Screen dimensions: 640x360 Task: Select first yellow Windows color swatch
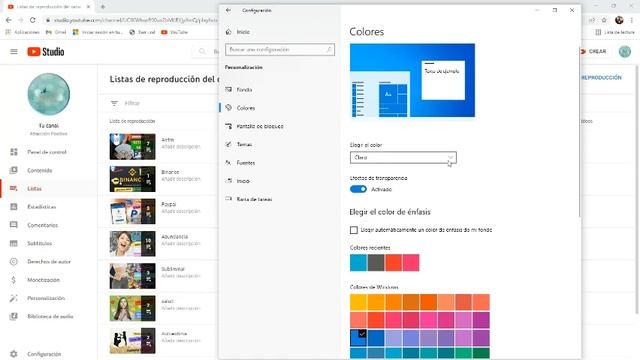pyautogui.click(x=358, y=302)
